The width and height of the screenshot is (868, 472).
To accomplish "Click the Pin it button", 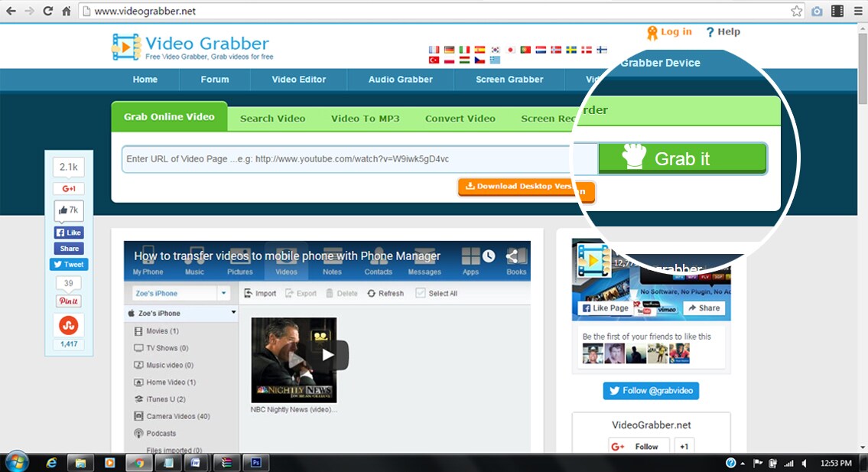I will [69, 301].
